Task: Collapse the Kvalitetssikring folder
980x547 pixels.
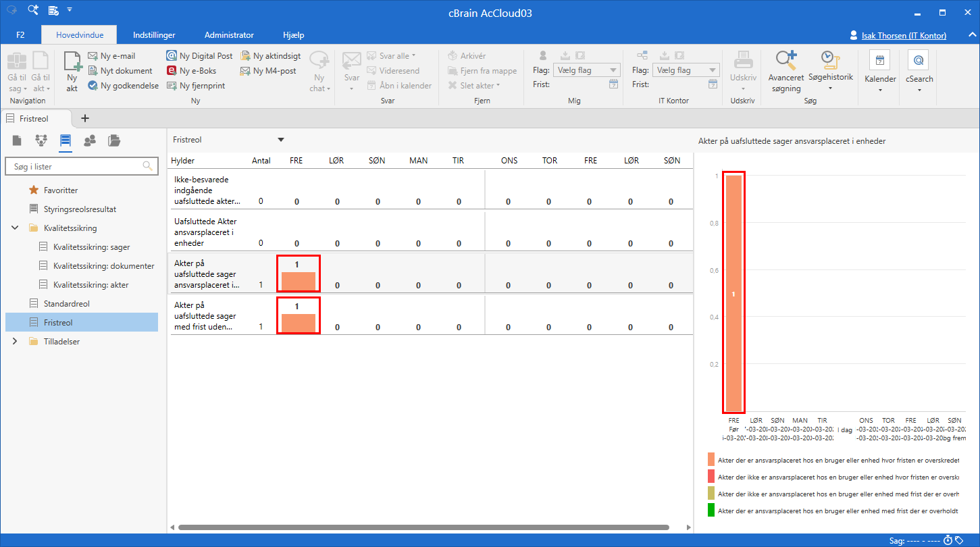Action: tap(15, 228)
